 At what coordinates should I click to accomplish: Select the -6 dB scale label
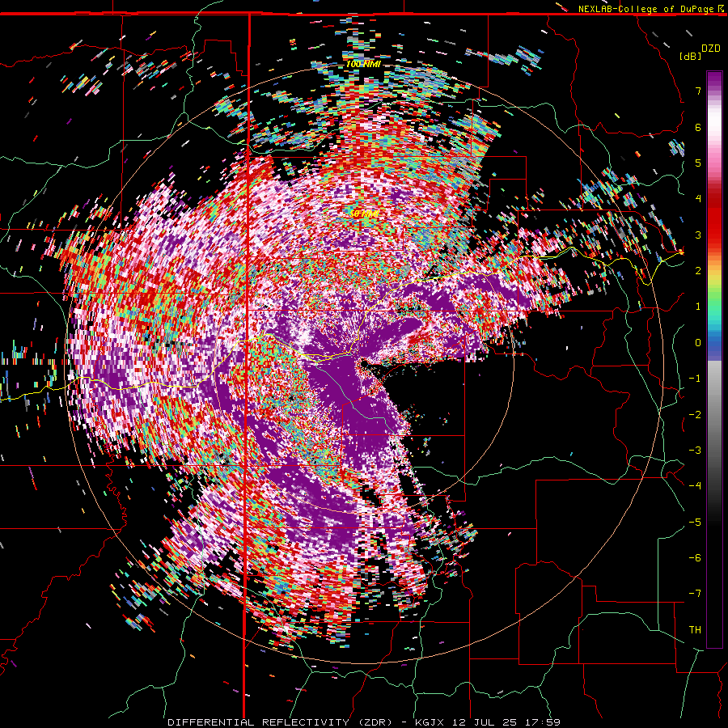point(695,558)
